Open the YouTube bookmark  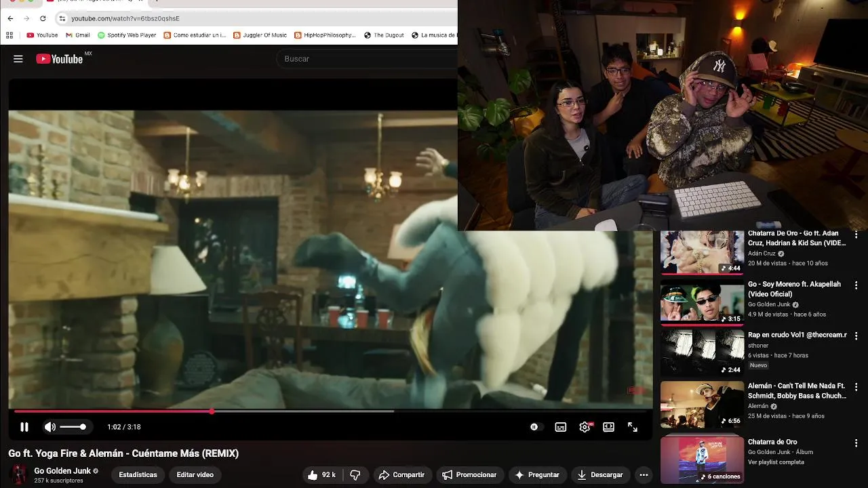(42, 35)
